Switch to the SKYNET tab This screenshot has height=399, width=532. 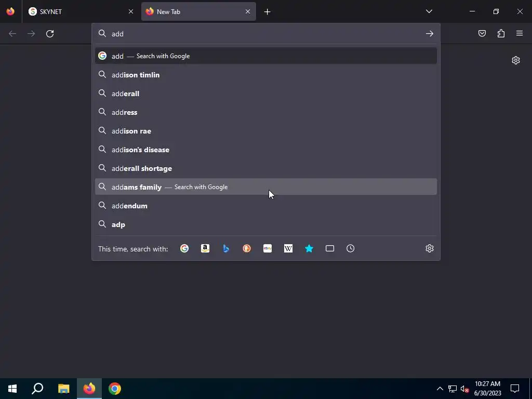pyautogui.click(x=81, y=11)
